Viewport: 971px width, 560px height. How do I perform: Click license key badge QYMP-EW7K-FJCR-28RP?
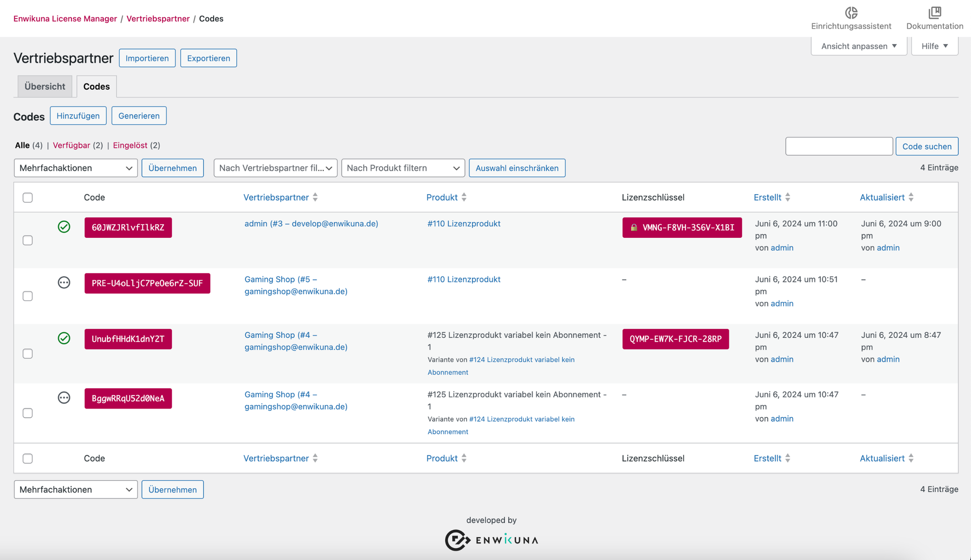[x=675, y=339]
